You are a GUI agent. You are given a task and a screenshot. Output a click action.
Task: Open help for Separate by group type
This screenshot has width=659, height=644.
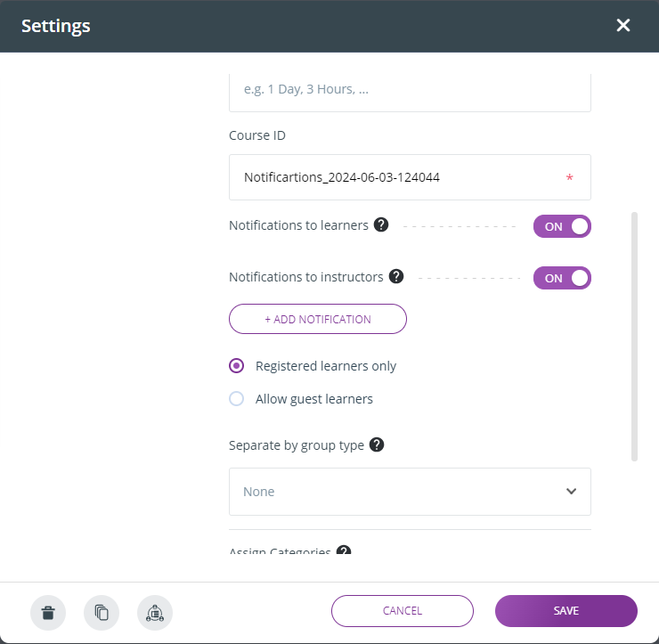click(377, 444)
